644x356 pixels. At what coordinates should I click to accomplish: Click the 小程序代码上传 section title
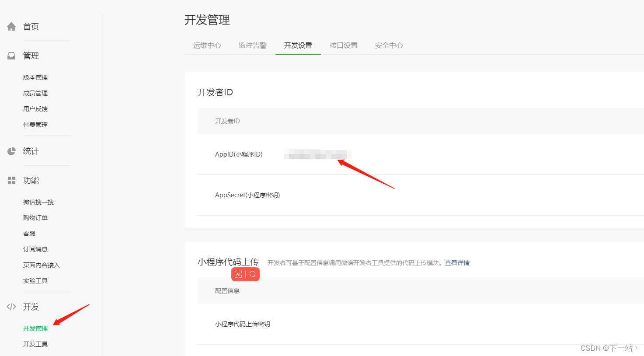[x=228, y=262]
